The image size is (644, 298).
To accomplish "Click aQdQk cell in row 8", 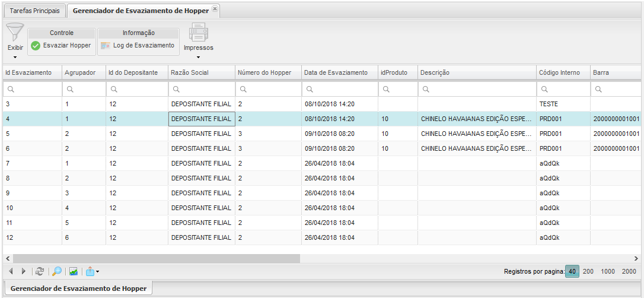I will coord(563,178).
